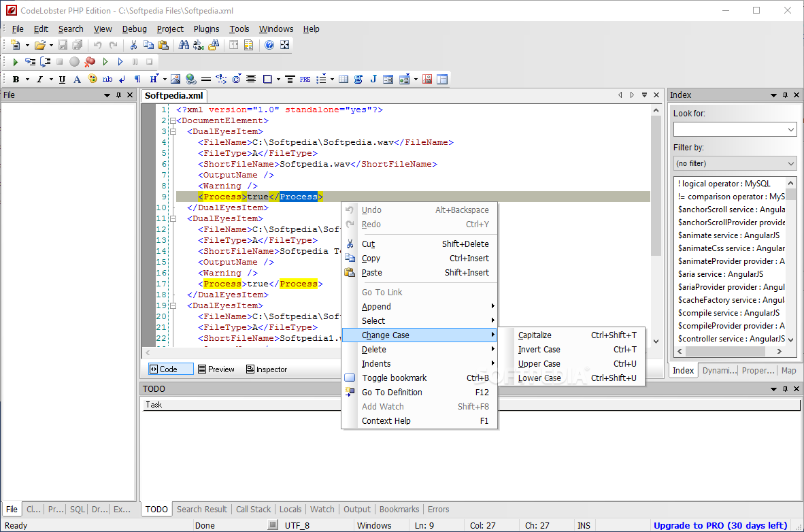Click Context Help in the context menu
Screen dimensions: 804x532
point(420,421)
